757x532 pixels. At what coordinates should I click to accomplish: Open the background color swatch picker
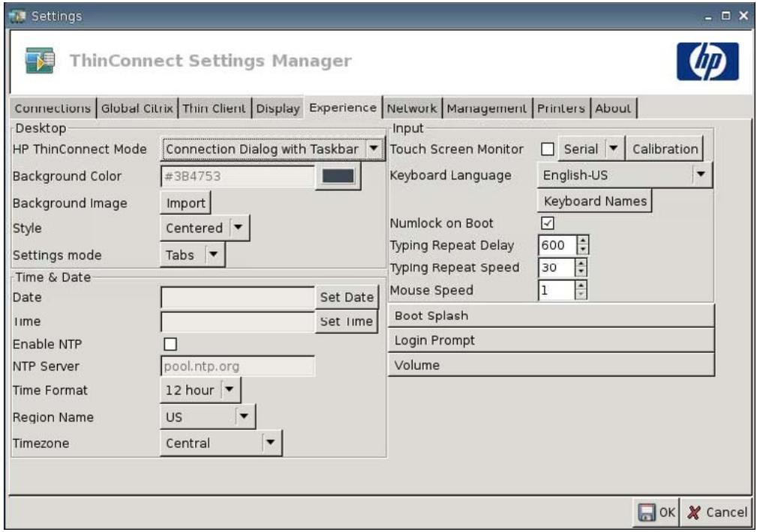338,176
